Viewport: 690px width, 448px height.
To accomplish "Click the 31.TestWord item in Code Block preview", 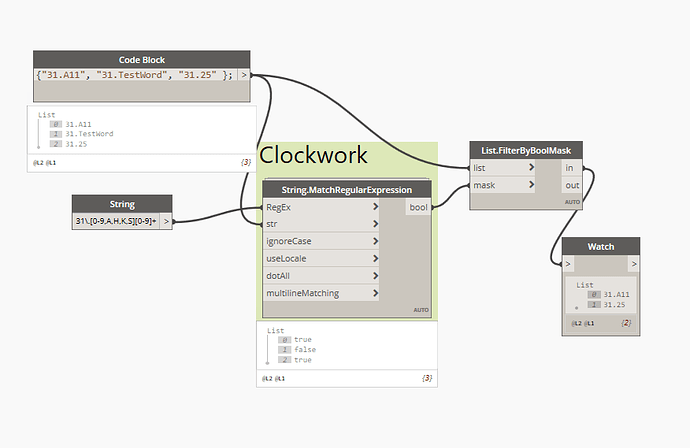I will point(89,134).
